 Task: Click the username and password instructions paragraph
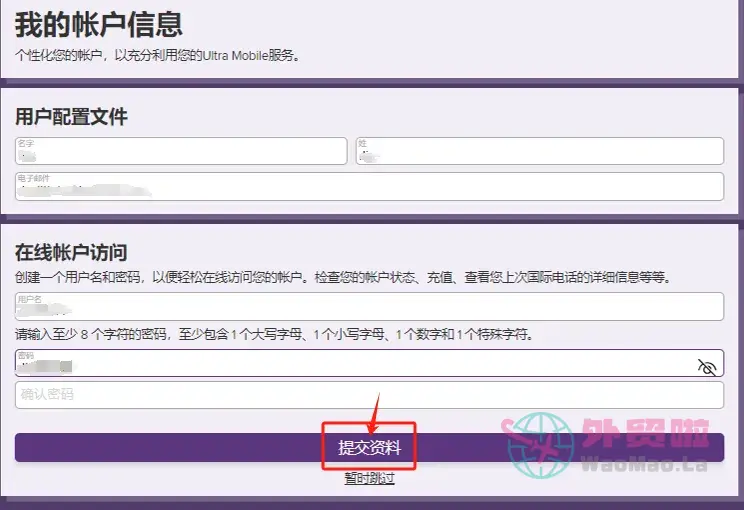pyautogui.click(x=342, y=277)
